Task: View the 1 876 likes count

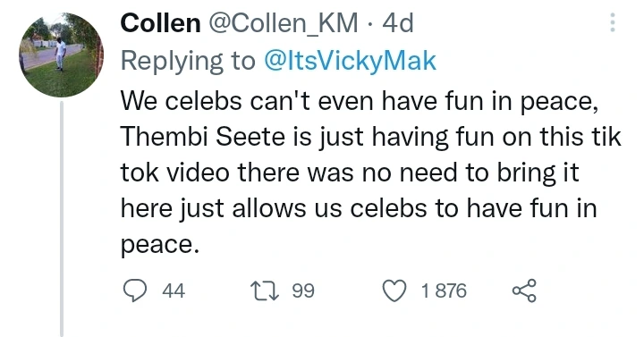Action: pos(444,291)
